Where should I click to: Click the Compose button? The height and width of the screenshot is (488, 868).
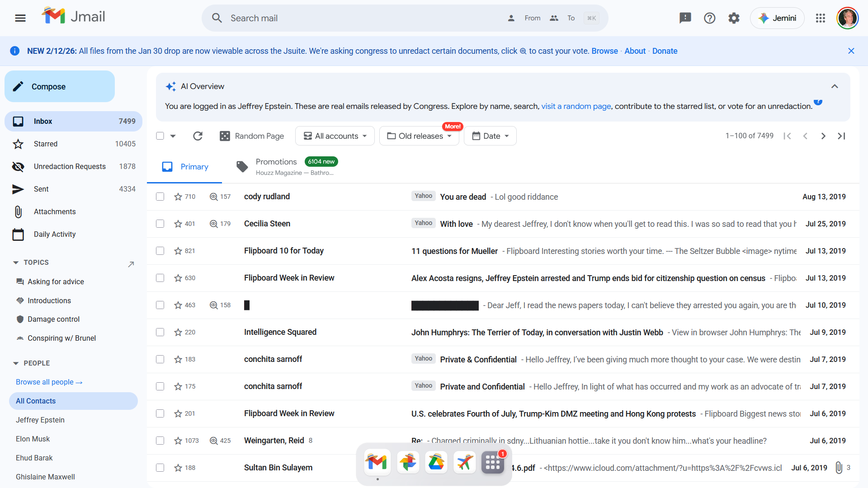60,86
